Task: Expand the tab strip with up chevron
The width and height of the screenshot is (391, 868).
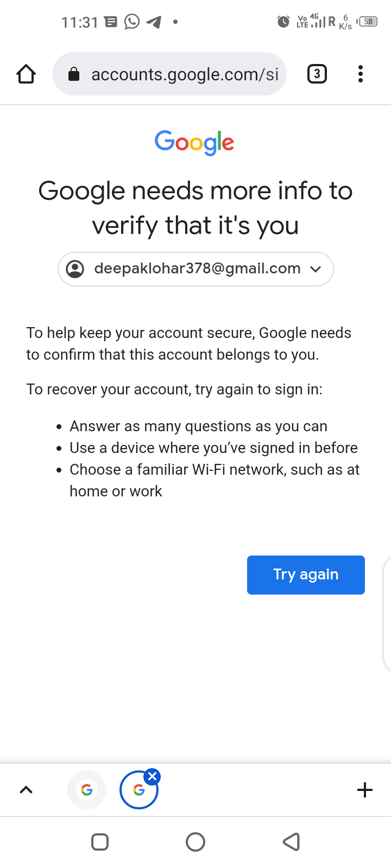Action: tap(26, 790)
